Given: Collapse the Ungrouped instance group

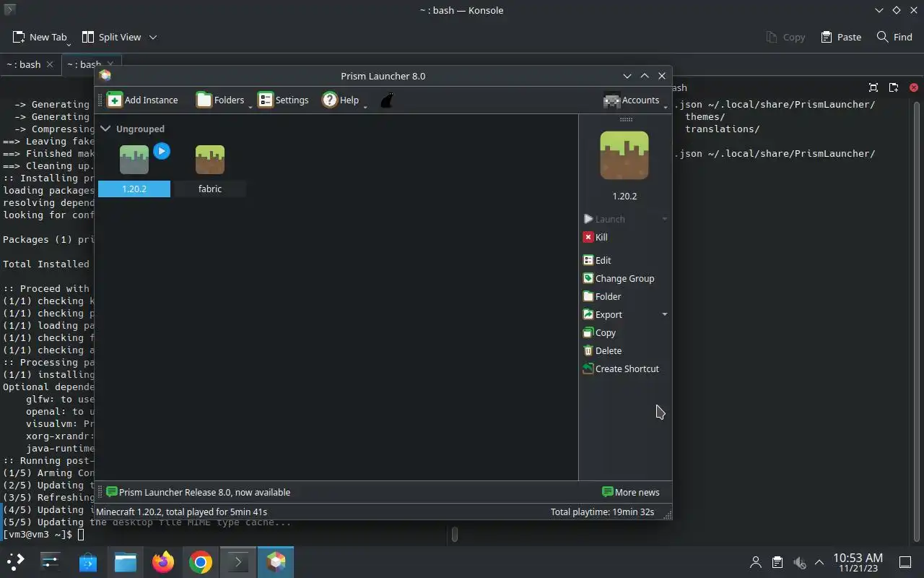Looking at the screenshot, I should tap(105, 129).
